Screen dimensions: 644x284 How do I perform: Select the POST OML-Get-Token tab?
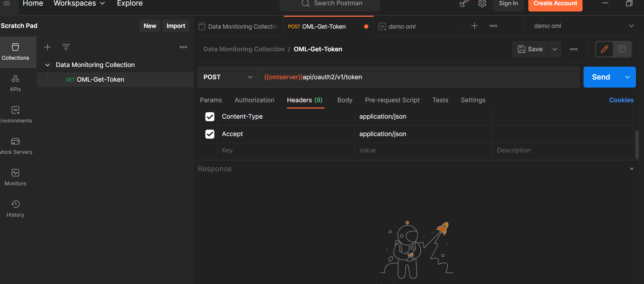pyautogui.click(x=328, y=27)
